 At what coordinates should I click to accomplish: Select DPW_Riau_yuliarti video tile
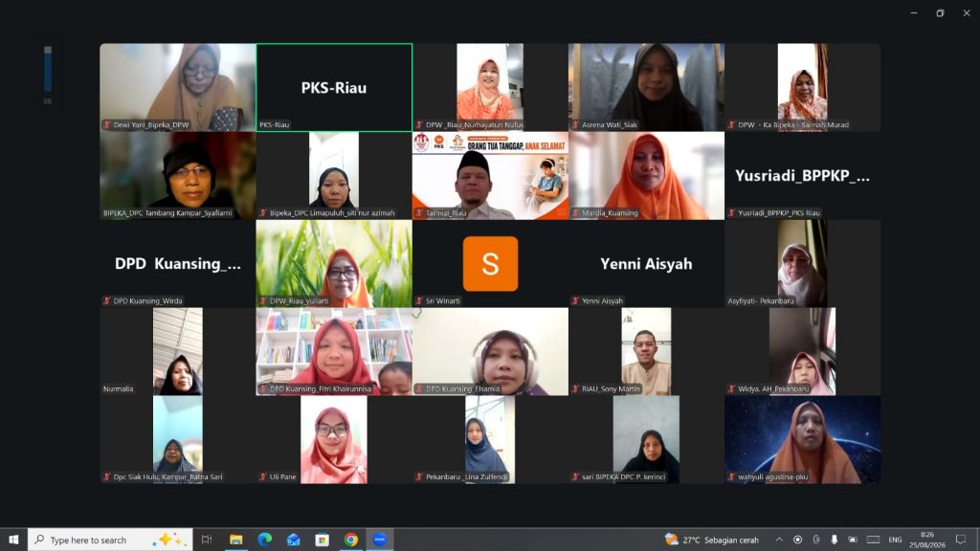pos(334,264)
